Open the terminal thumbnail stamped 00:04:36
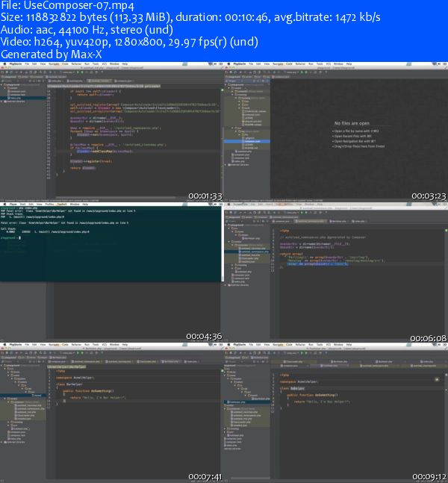 tap(111, 272)
